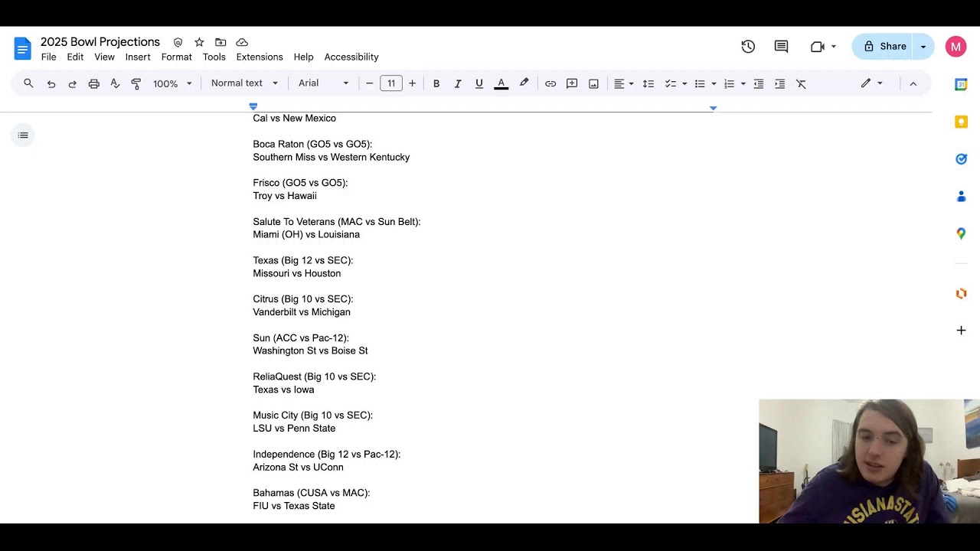Open Google Keep side panel
980x551 pixels.
point(961,122)
